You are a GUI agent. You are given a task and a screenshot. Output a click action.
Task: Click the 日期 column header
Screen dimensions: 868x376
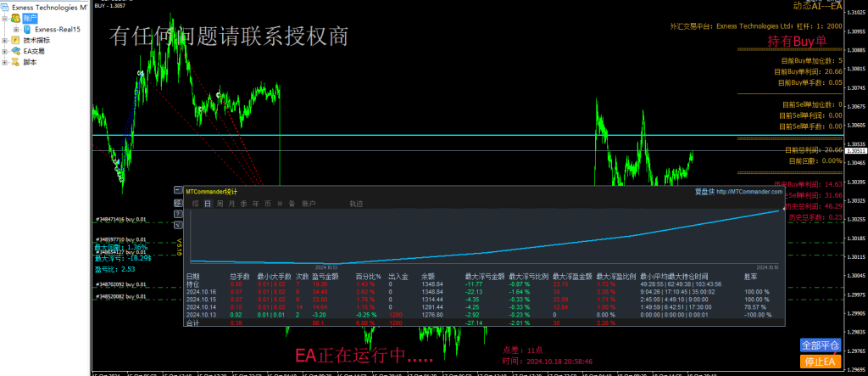point(192,276)
